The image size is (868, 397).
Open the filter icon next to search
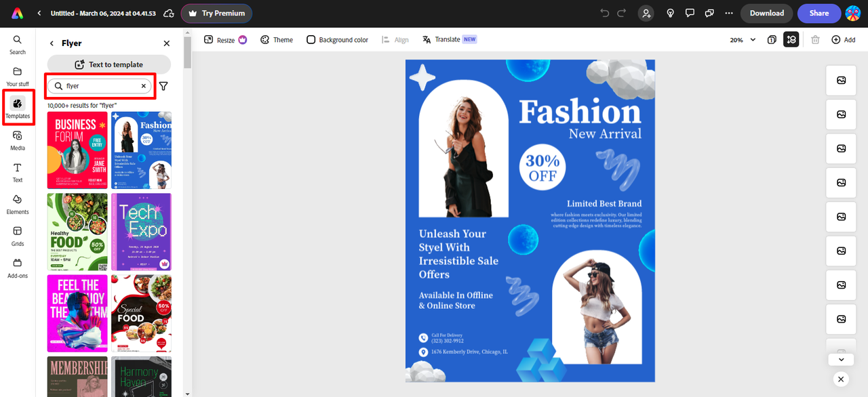(x=163, y=86)
